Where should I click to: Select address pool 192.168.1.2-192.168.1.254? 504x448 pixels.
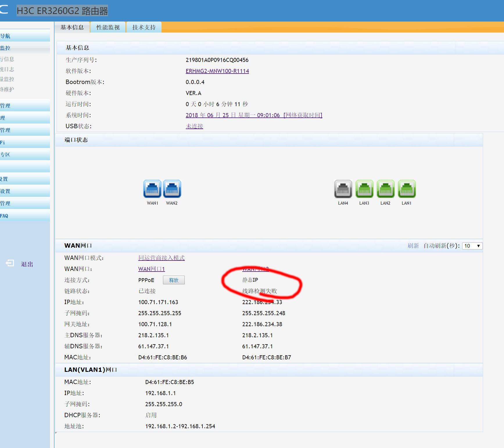(x=180, y=426)
